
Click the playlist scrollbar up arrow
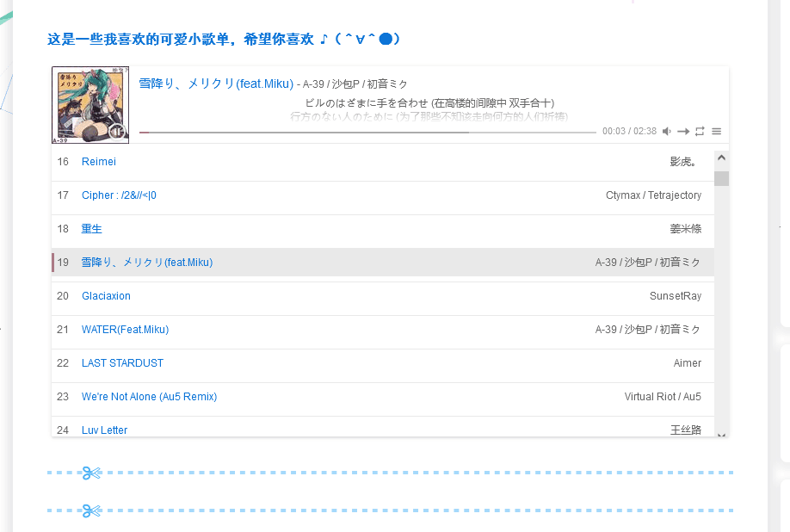coord(721,158)
